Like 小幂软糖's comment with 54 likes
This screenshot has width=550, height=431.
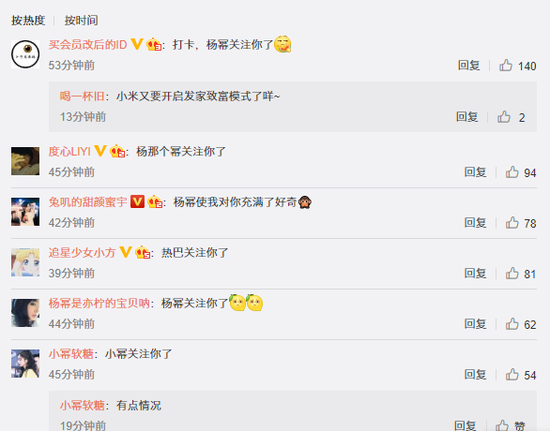[512, 375]
